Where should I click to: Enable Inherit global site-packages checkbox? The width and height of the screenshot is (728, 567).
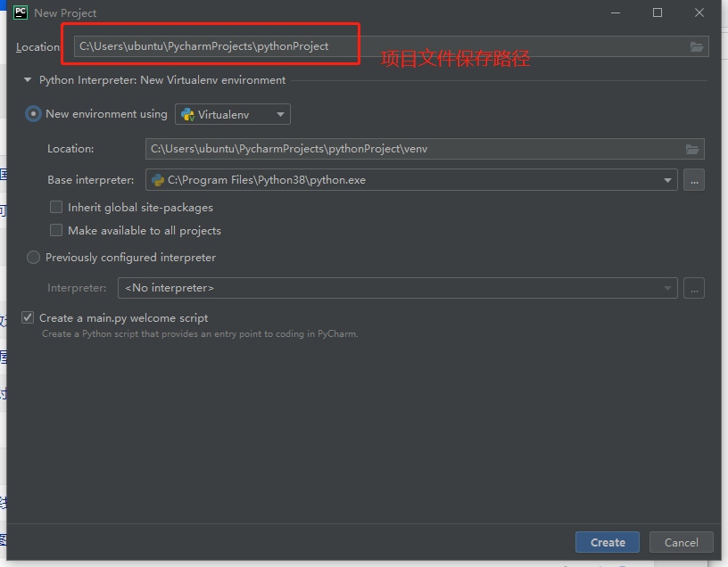pos(56,207)
